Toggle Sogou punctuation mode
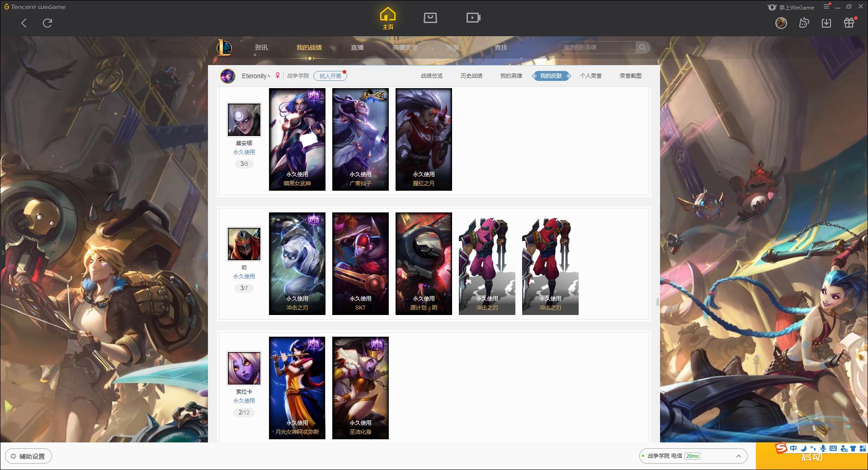 pos(813,448)
